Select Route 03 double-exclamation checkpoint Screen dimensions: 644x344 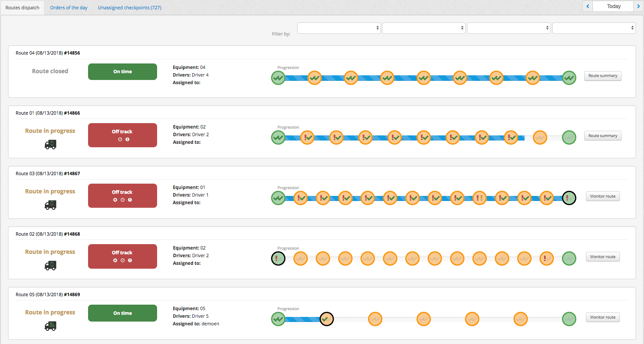479,198
